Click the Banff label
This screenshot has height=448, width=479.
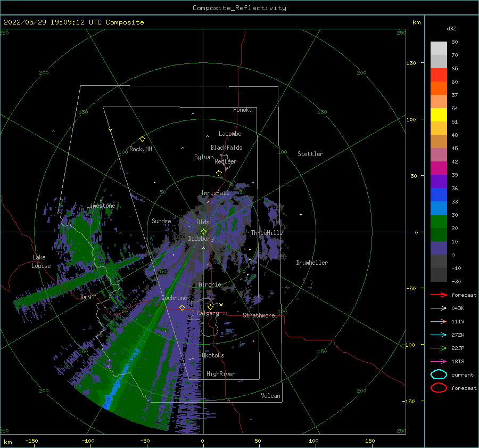(x=88, y=297)
